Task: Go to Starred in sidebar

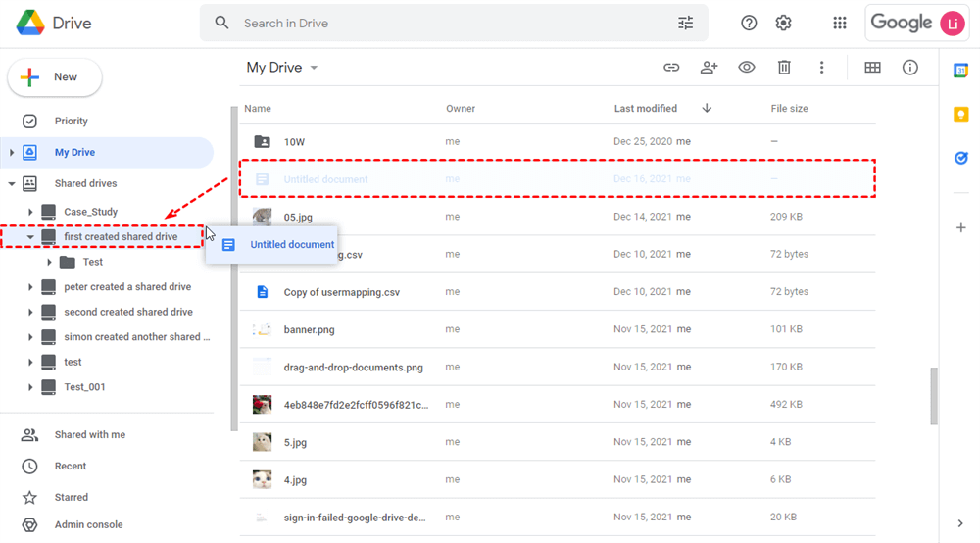Action: pyautogui.click(x=71, y=498)
